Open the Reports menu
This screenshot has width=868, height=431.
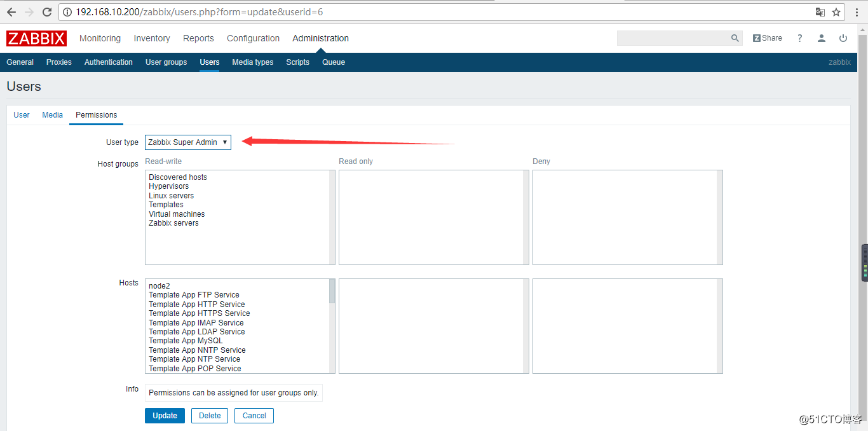pyautogui.click(x=198, y=38)
